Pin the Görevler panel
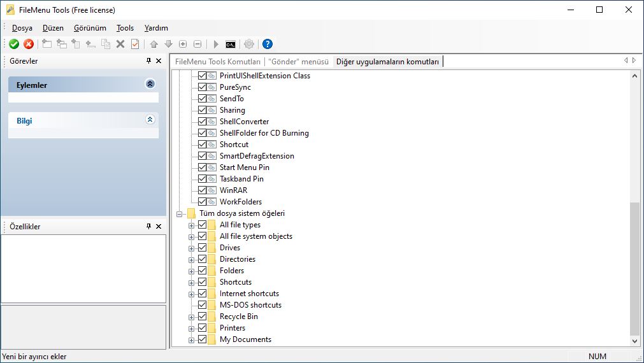644x363 pixels. (148, 60)
